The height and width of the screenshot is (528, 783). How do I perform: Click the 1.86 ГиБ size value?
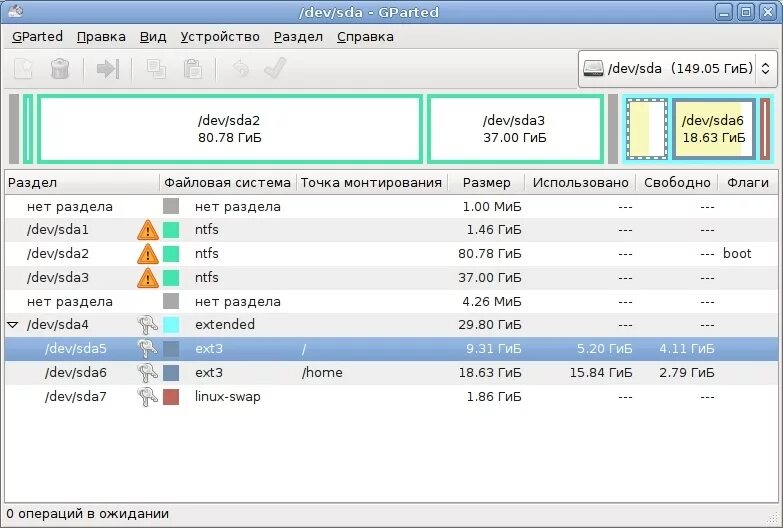click(x=494, y=397)
